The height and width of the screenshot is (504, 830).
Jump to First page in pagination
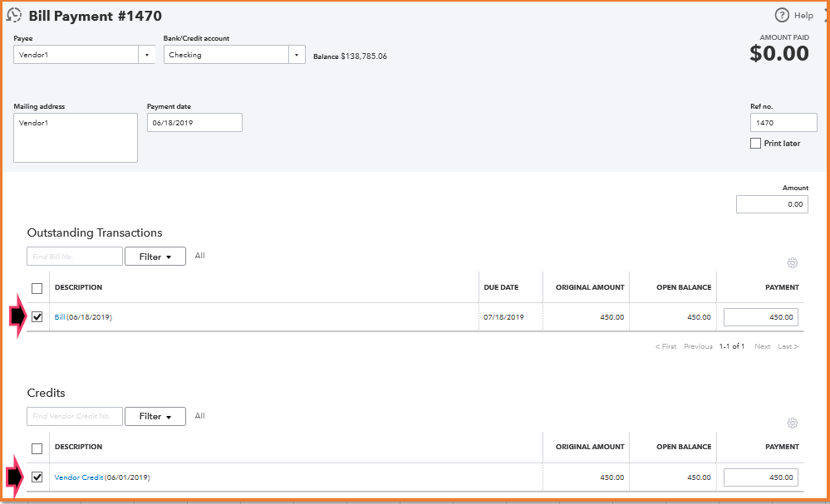(665, 346)
